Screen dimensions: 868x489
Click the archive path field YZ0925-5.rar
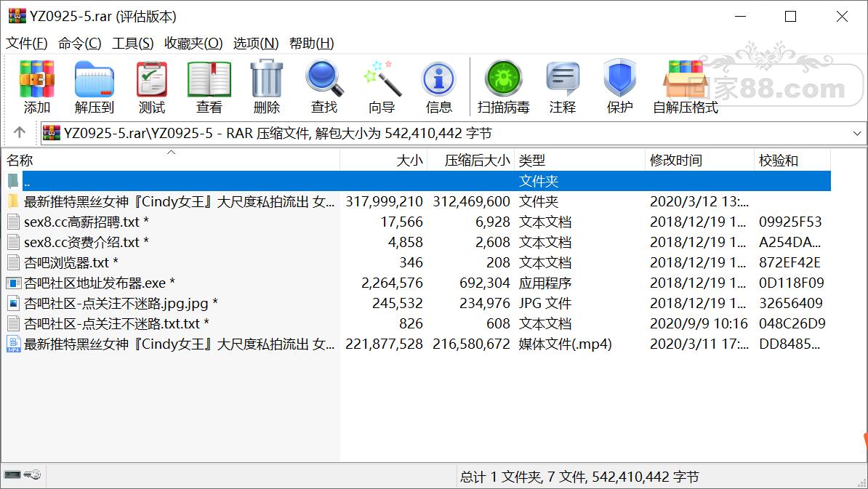[454, 133]
